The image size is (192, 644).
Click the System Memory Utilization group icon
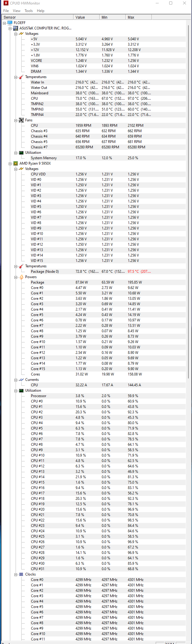point(21,153)
